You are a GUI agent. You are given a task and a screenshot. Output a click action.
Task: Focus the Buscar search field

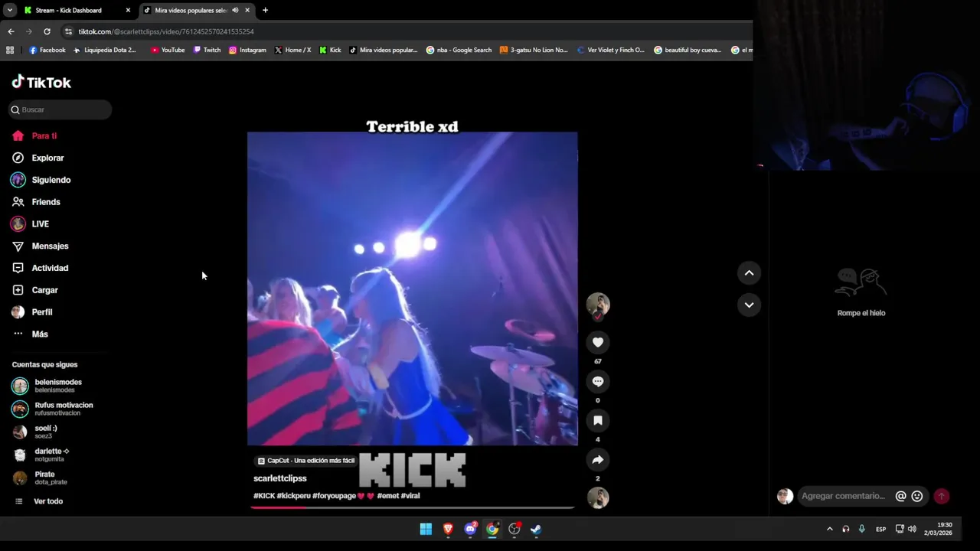60,109
